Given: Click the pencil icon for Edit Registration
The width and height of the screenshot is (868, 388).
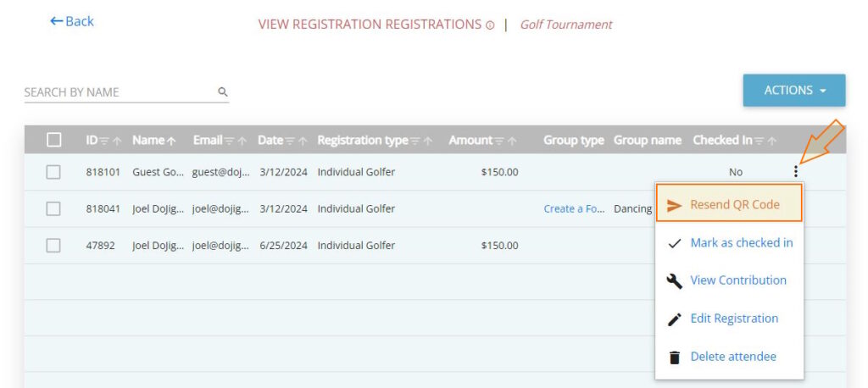Looking at the screenshot, I should 674,319.
